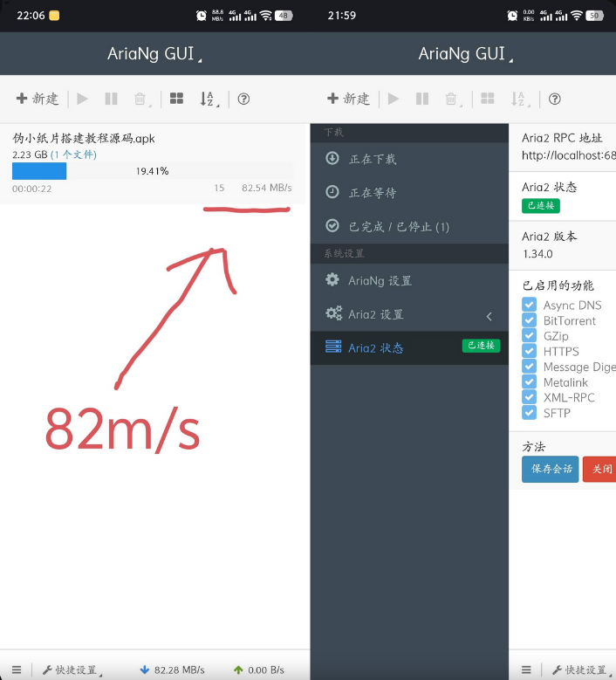Viewport: 616px width, 680px height.
Task: Open the A-Z sort dropdown in right screen toolbar
Action: (520, 99)
